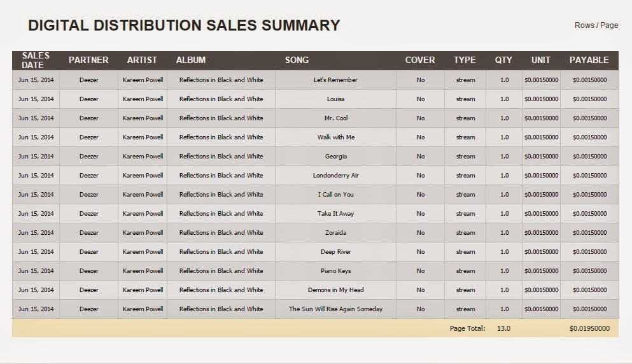Select the UNIT column header
Viewport: 632px width, 364px height.
pyautogui.click(x=541, y=60)
